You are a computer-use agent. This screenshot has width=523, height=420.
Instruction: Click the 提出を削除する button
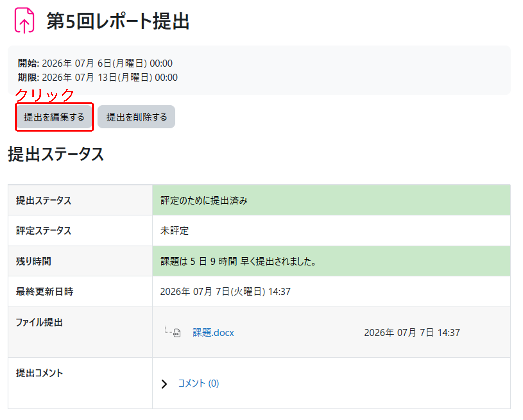(x=137, y=117)
